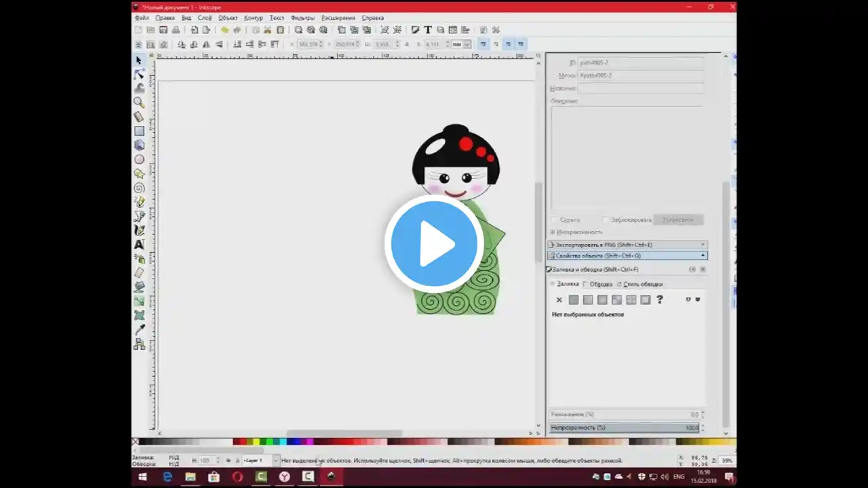This screenshot has width=868, height=488.
Task: Select the Calligraphy tool
Action: (139, 230)
